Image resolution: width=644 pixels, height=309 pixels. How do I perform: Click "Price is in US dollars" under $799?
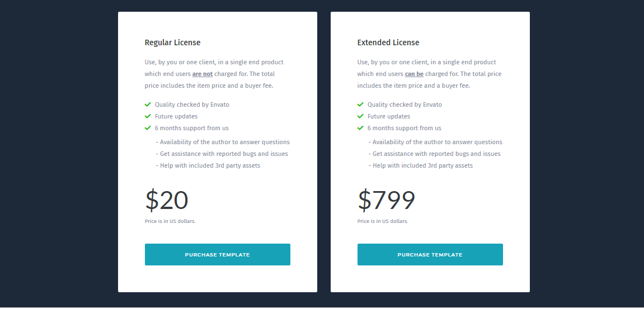point(383,221)
